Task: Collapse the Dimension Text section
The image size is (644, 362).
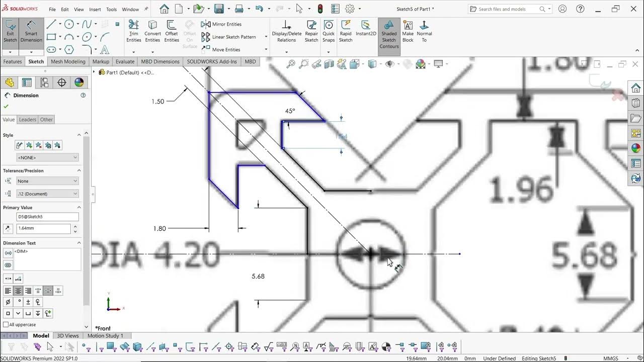Action: click(x=79, y=243)
